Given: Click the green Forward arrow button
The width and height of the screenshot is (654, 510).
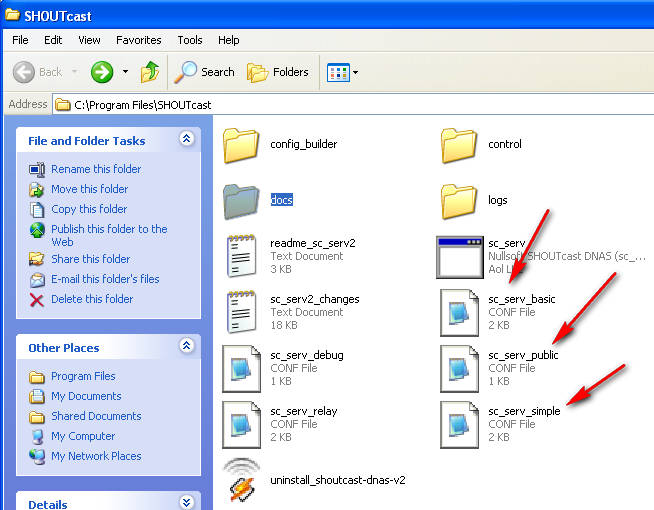Looking at the screenshot, I should [x=102, y=72].
